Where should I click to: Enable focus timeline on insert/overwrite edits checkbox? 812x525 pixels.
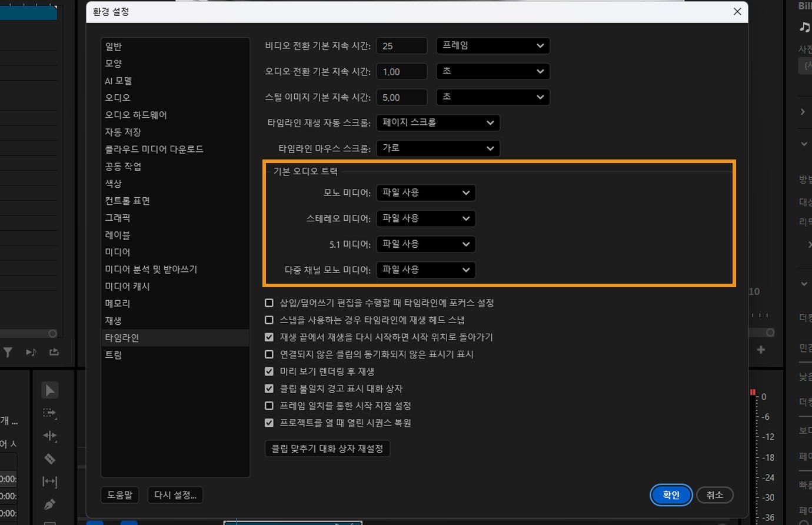point(269,303)
